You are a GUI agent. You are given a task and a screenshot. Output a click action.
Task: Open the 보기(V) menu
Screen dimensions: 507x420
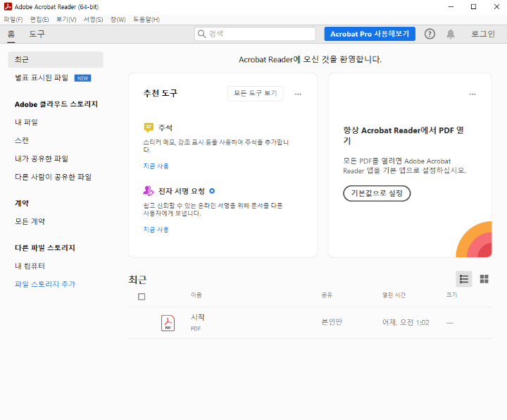pos(66,20)
